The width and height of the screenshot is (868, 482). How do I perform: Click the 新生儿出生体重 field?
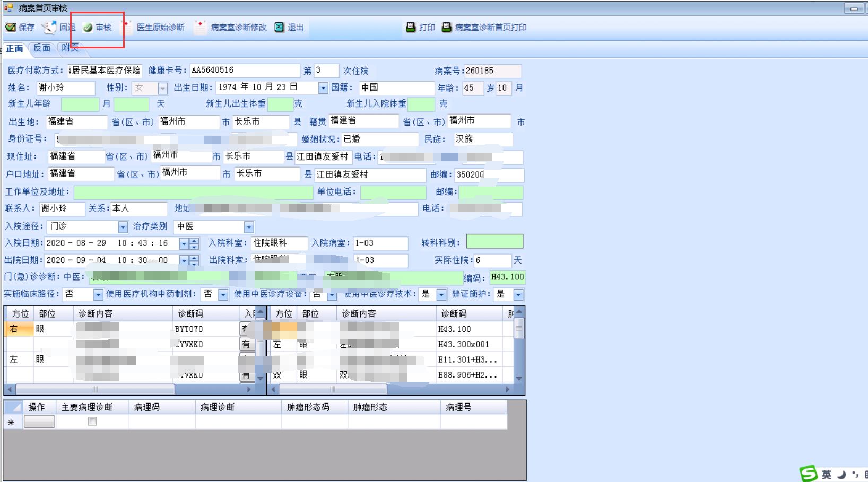pyautogui.click(x=280, y=104)
